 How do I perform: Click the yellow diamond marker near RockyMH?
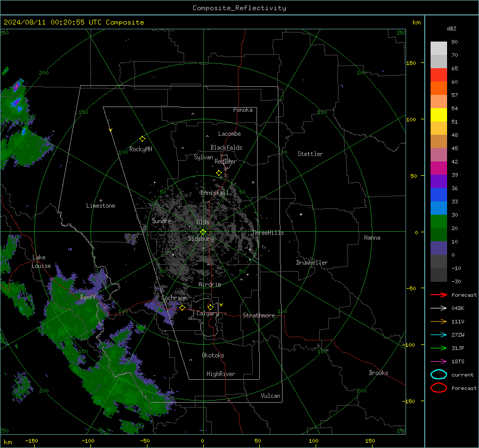142,139
